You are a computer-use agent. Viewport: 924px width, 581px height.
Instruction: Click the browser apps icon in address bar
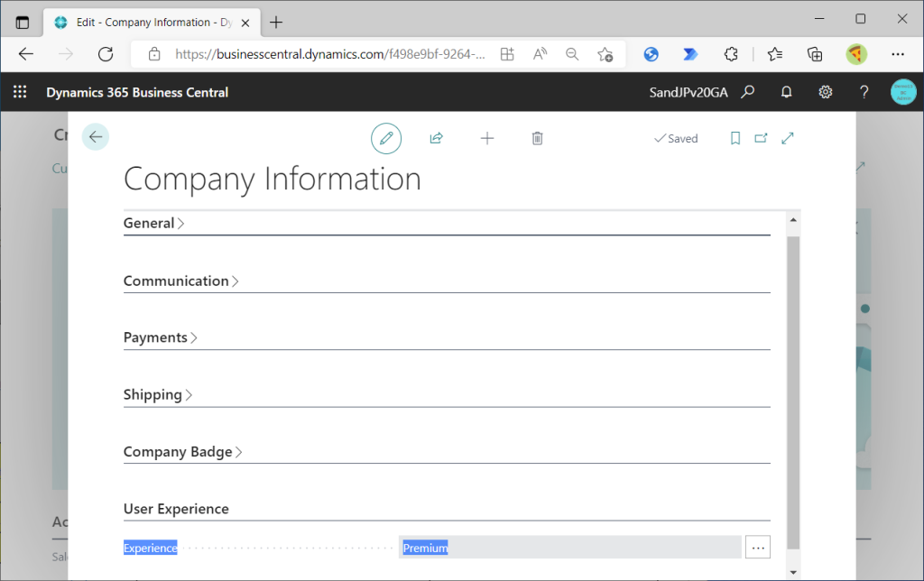(507, 54)
